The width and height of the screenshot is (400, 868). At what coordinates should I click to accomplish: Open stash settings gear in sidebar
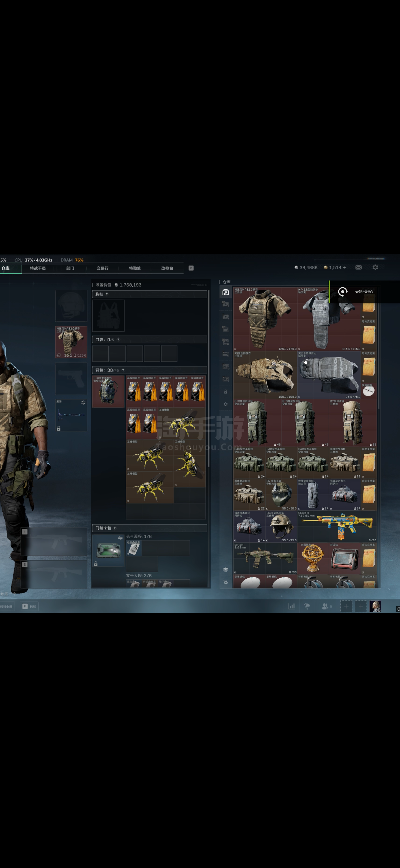click(226, 404)
